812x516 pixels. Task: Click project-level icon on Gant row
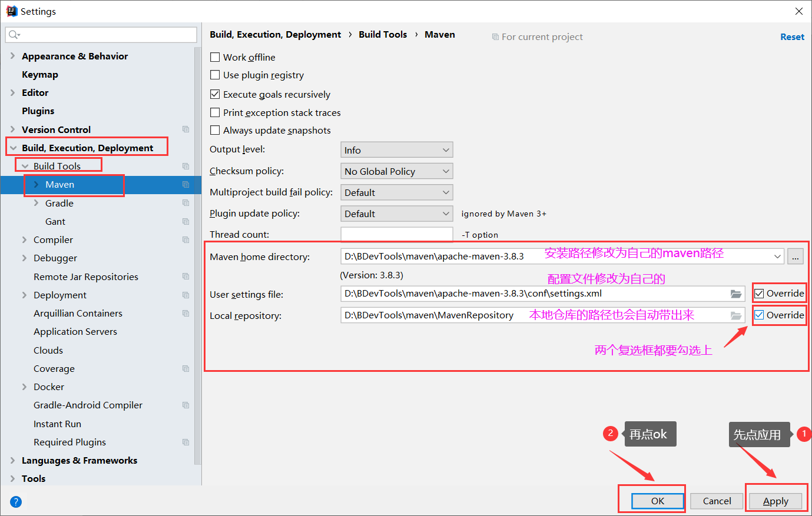[x=186, y=221]
